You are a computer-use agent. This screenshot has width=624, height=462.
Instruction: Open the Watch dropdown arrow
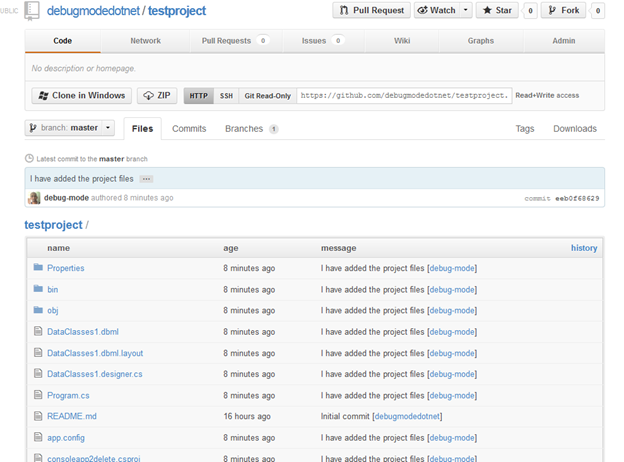(x=466, y=10)
